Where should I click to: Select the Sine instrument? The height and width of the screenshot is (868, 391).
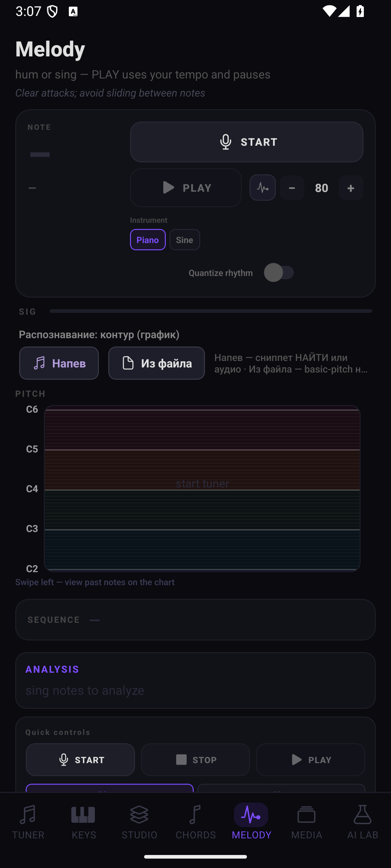click(x=185, y=240)
